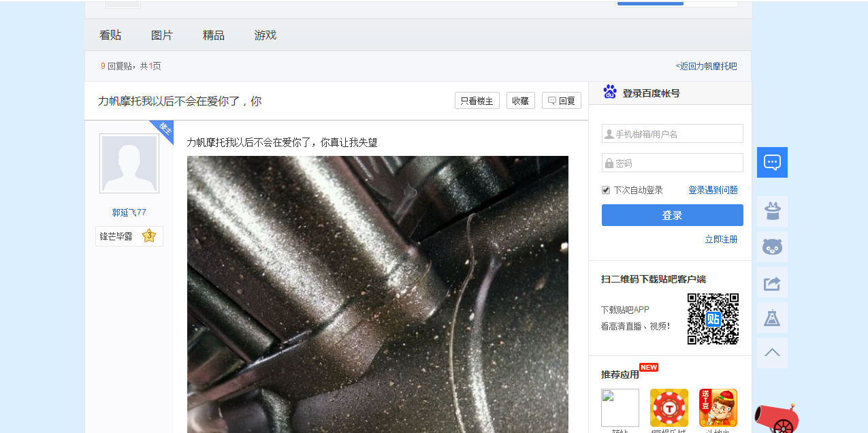Click the red cannon icon

tap(776, 417)
